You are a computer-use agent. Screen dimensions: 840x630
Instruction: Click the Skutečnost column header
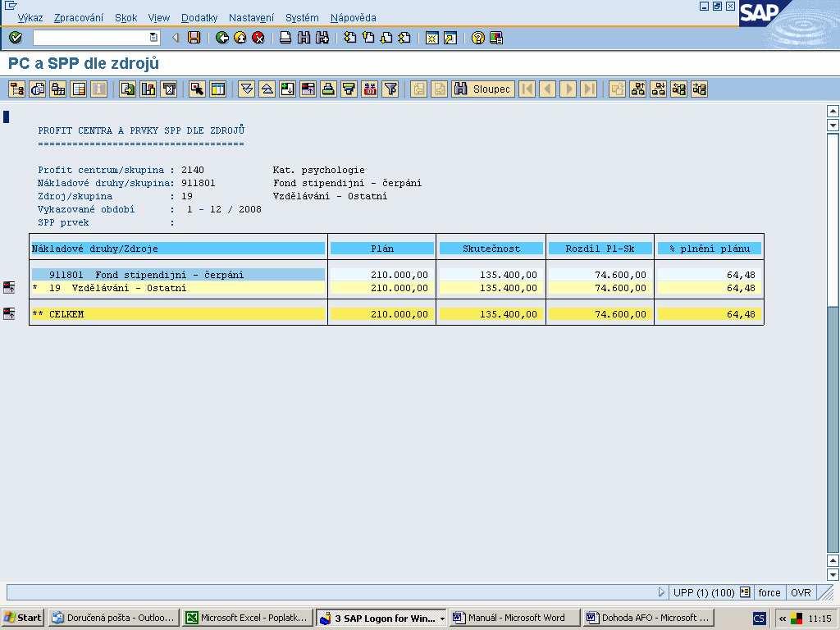coord(491,248)
